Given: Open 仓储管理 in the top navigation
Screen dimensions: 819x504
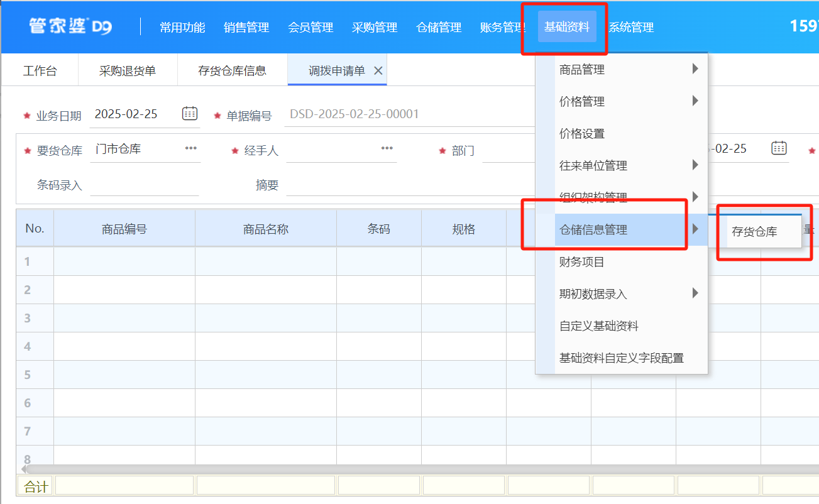Looking at the screenshot, I should click(439, 28).
